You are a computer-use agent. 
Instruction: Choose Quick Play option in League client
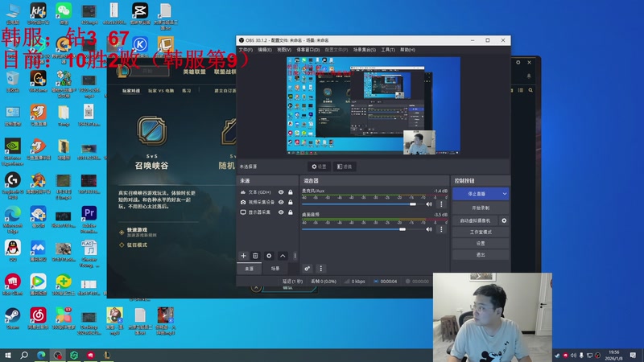(x=137, y=230)
